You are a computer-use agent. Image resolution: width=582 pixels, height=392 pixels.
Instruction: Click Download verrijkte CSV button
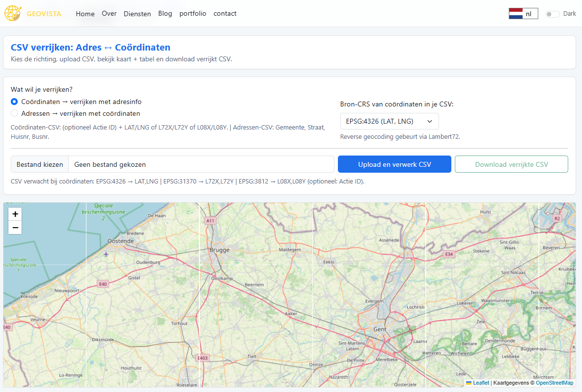coord(511,164)
